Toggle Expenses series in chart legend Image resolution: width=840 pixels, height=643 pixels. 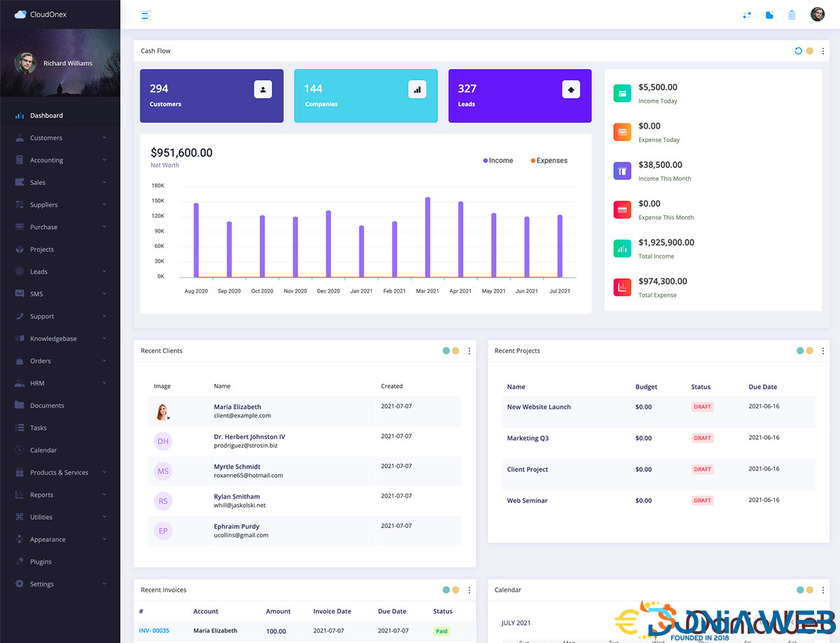549,160
